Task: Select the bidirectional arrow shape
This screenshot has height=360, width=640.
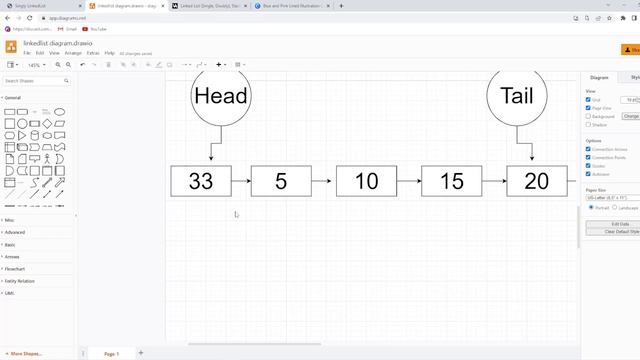Action: tap(47, 182)
